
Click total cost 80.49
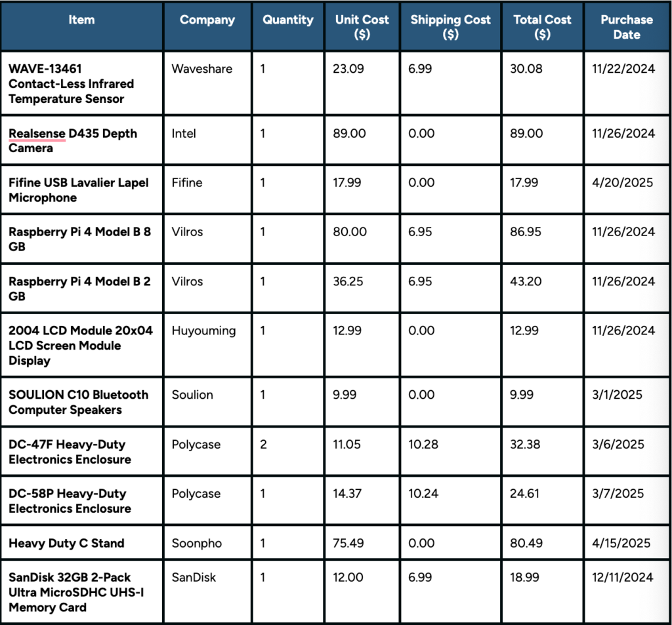pos(543,543)
